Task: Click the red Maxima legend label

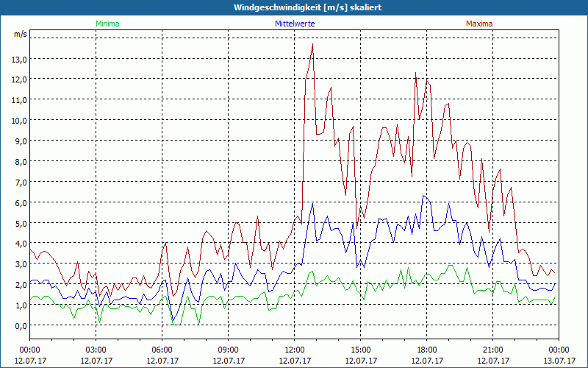Action: coord(479,24)
